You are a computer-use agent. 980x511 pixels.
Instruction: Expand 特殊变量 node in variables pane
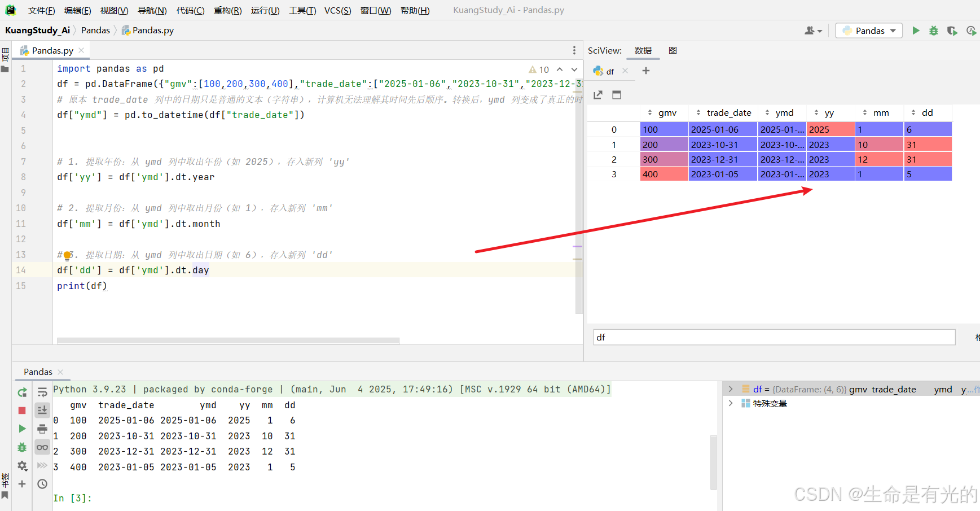[731, 403]
